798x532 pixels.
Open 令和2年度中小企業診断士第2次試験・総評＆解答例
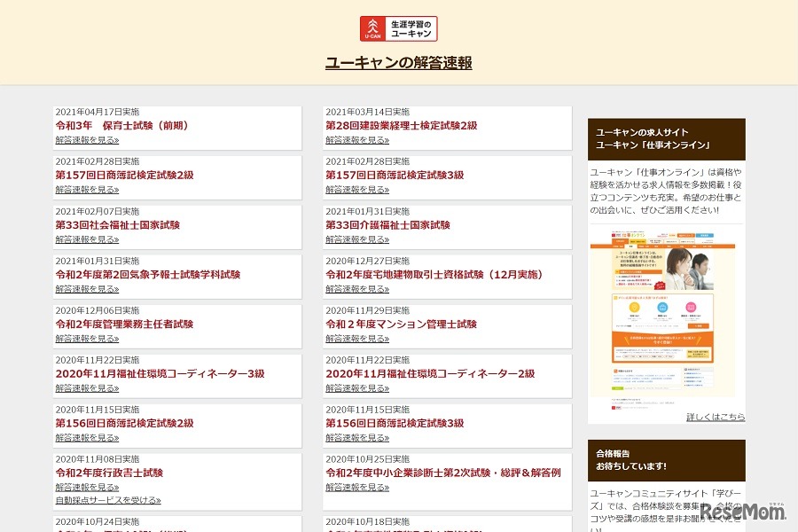pyautogui.click(x=443, y=473)
